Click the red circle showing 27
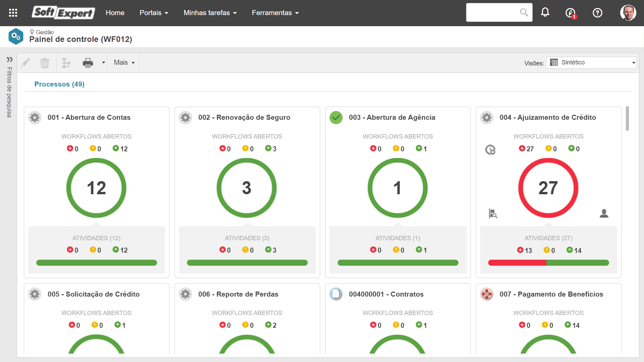This screenshot has width=644, height=362. (548, 188)
